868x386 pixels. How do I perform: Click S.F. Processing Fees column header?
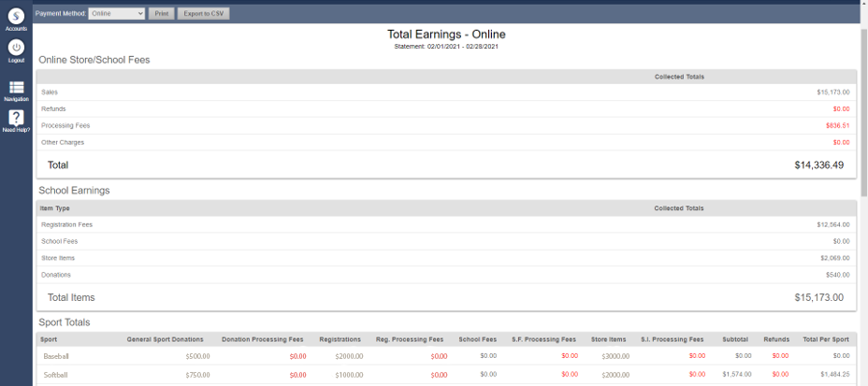tap(544, 339)
